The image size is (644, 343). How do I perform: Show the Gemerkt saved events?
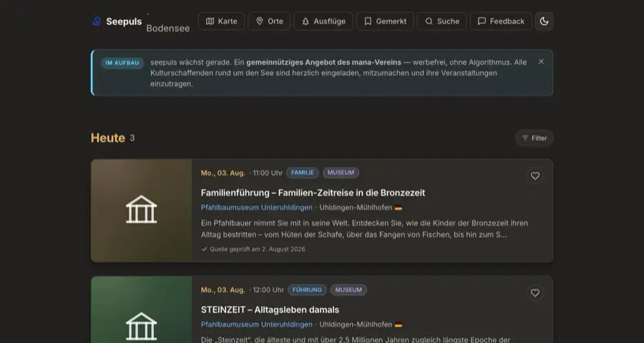(x=385, y=21)
